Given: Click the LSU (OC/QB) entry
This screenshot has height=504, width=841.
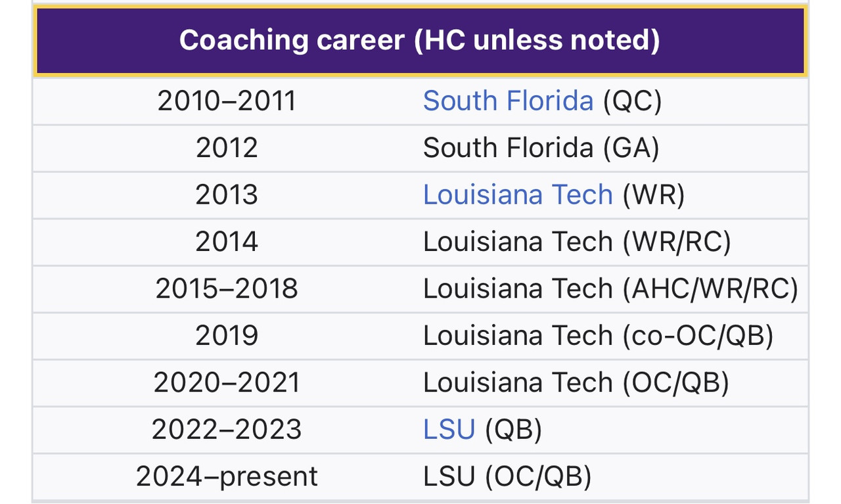Looking at the screenshot, I should [x=507, y=477].
